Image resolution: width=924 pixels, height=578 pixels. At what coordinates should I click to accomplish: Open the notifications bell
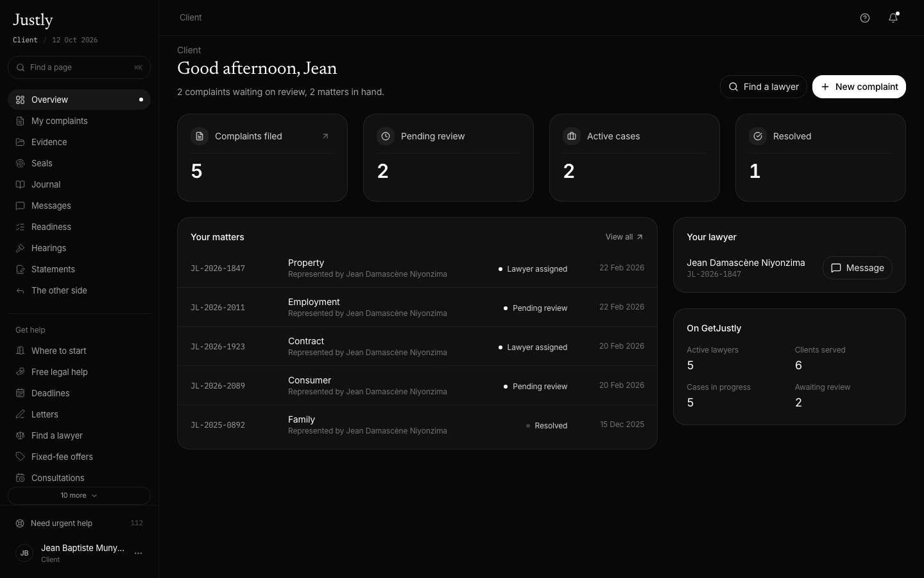[x=893, y=18]
